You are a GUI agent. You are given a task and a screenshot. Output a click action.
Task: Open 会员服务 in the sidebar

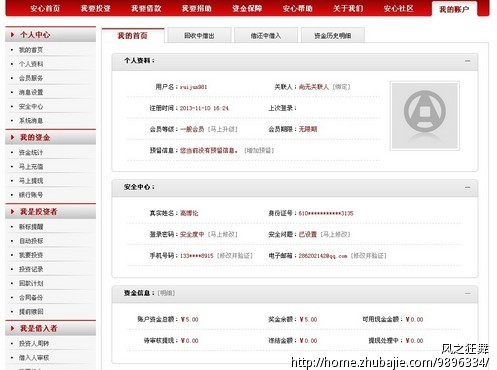[x=31, y=78]
